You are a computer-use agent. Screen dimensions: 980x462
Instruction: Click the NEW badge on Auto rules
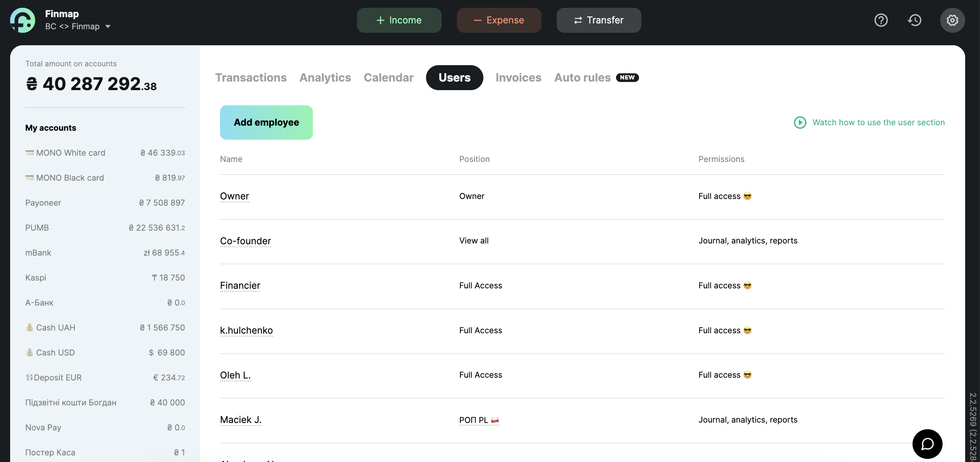click(x=627, y=78)
